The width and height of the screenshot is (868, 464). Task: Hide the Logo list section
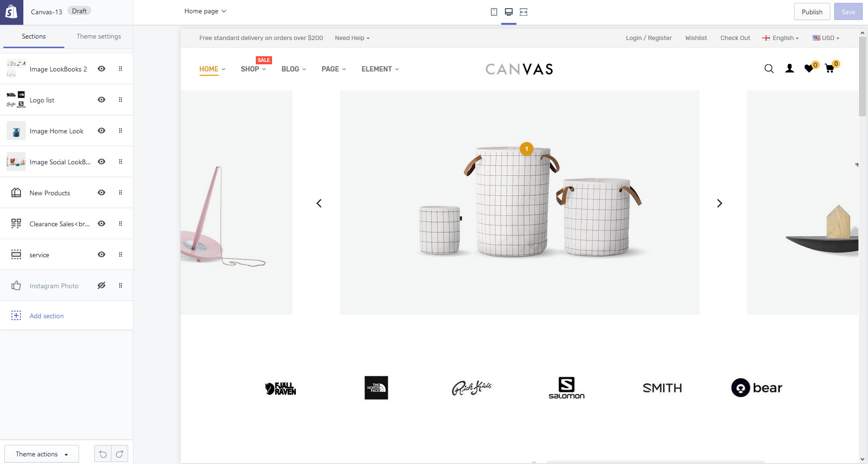pyautogui.click(x=101, y=100)
